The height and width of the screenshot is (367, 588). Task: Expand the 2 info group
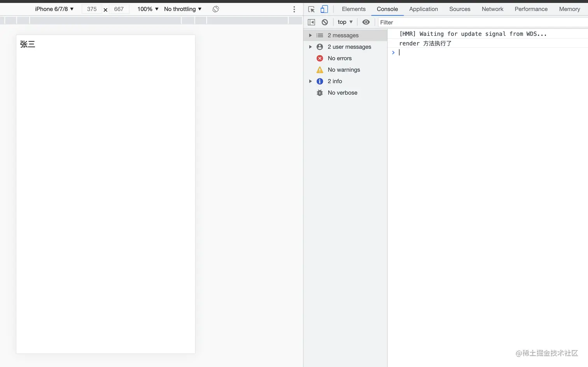tap(310, 81)
